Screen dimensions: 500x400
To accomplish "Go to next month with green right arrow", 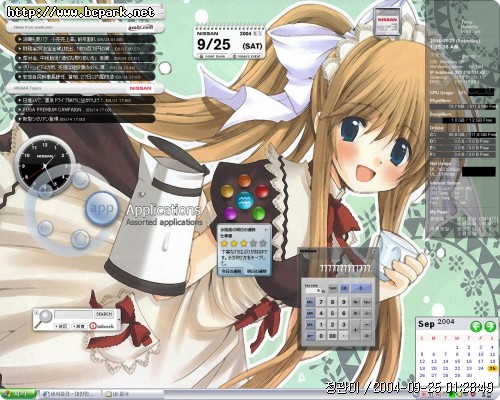I will pyautogui.click(x=490, y=326).
